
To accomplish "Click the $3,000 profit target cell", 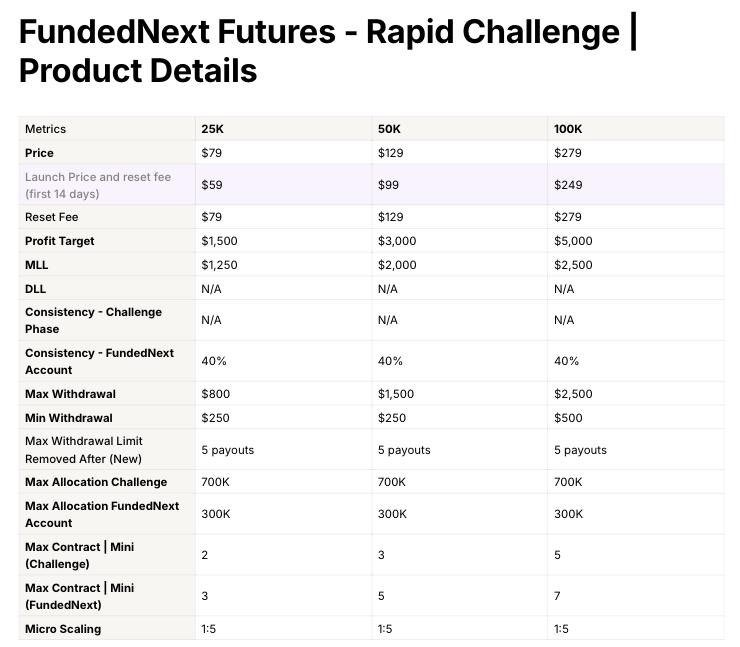I will (397, 241).
